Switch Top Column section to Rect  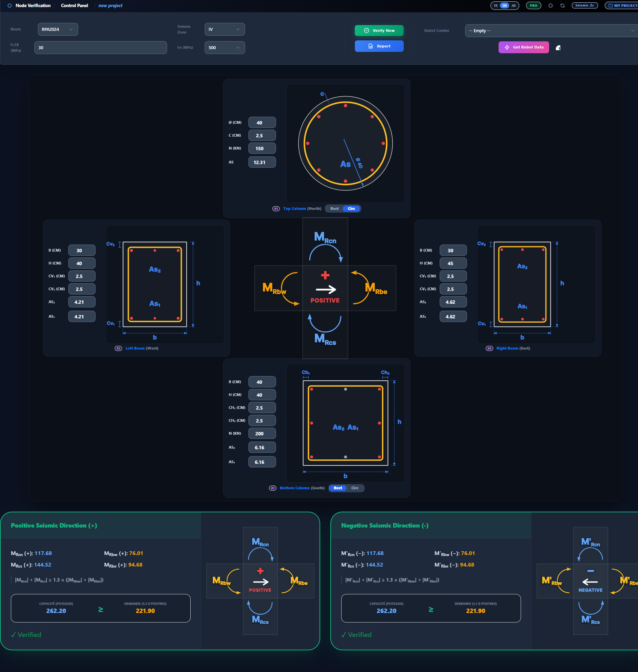coord(334,209)
